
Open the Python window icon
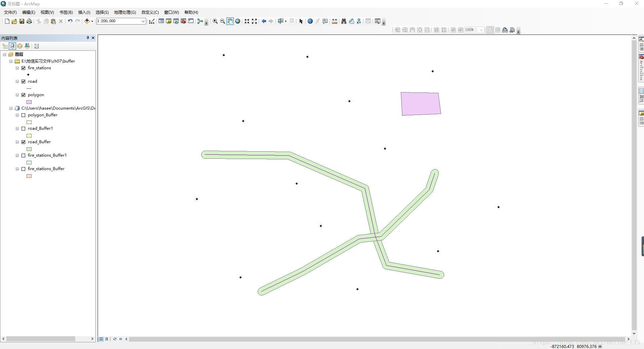[191, 21]
